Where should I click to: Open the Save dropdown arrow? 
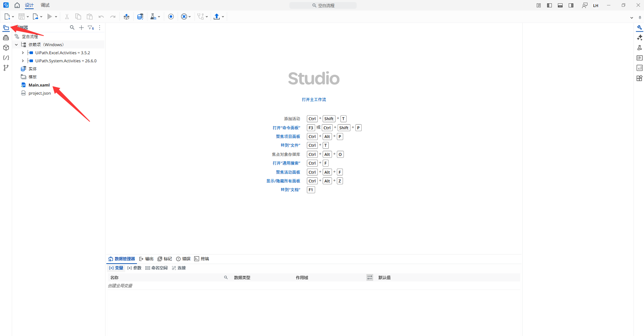point(28,17)
